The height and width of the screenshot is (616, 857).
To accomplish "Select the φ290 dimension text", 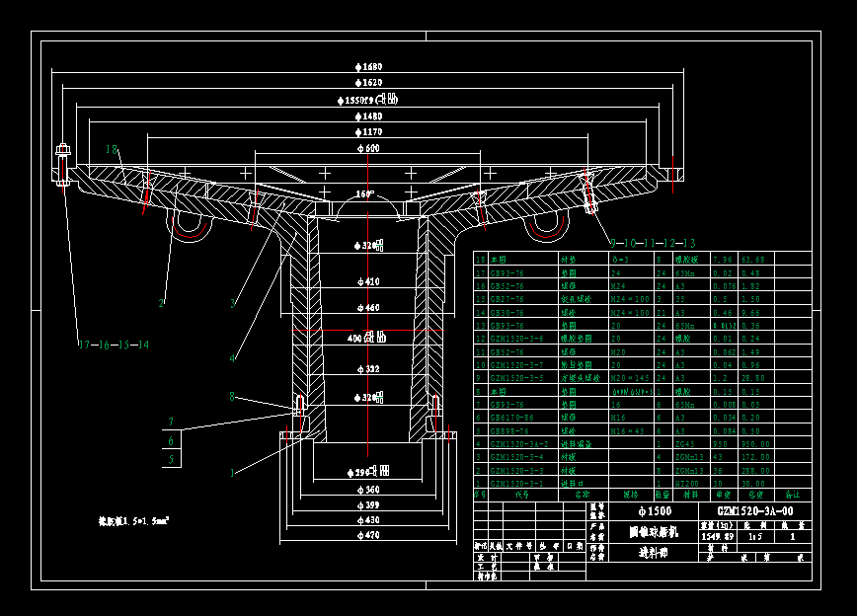I will [x=368, y=471].
